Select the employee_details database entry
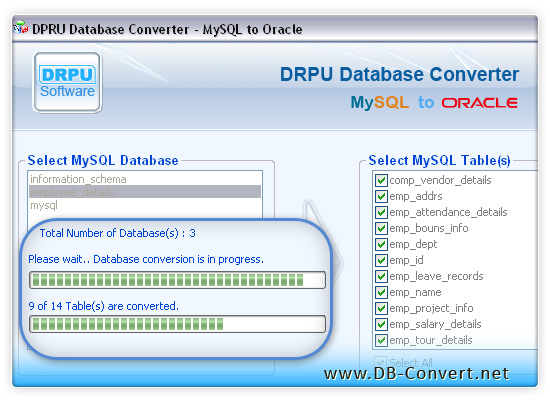Viewport: 550px width, 400px height. coord(145,192)
